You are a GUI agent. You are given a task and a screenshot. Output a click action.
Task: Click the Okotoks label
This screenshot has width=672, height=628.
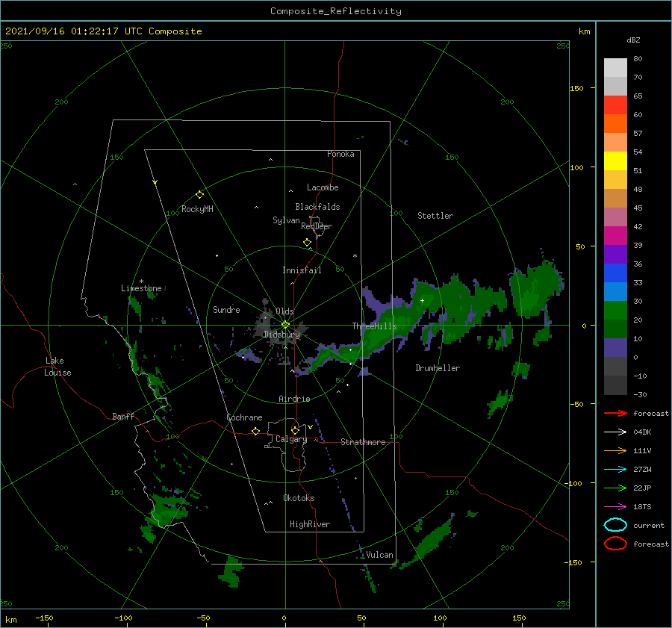pyautogui.click(x=299, y=498)
